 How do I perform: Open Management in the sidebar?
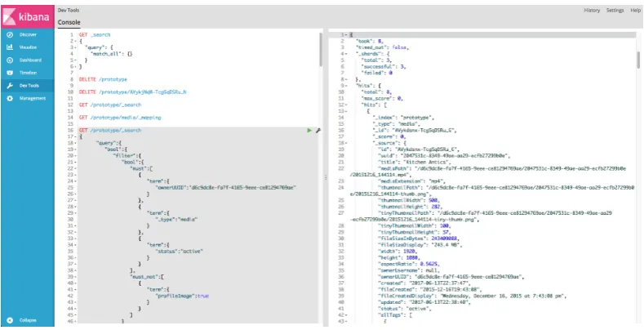tap(33, 99)
